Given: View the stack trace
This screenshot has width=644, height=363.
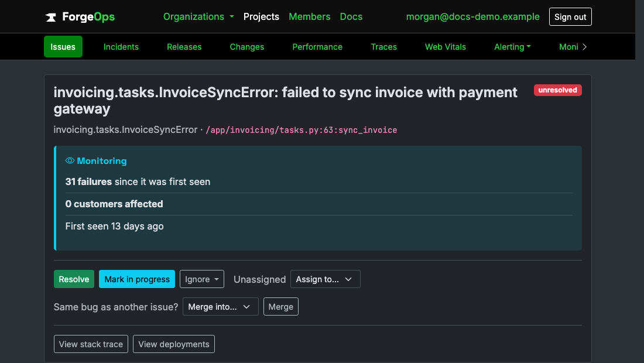Looking at the screenshot, I should tap(91, 344).
